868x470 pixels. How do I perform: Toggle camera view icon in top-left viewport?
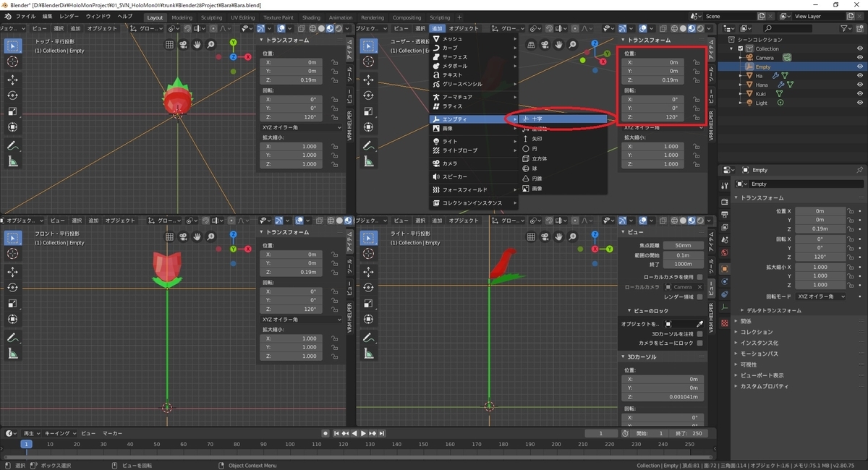(x=183, y=45)
